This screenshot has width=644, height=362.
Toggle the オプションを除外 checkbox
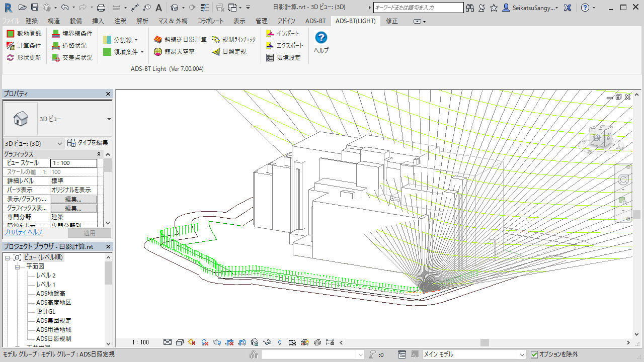pyautogui.click(x=534, y=354)
